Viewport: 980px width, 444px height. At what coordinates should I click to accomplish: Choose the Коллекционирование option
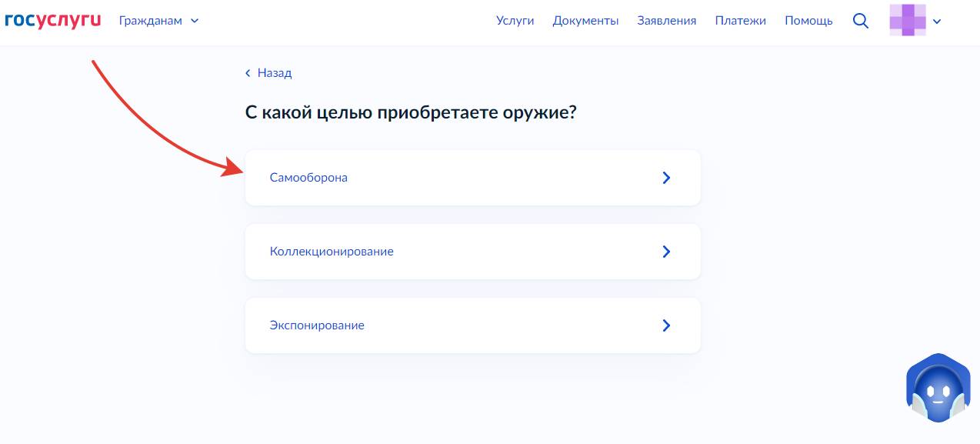coord(472,252)
